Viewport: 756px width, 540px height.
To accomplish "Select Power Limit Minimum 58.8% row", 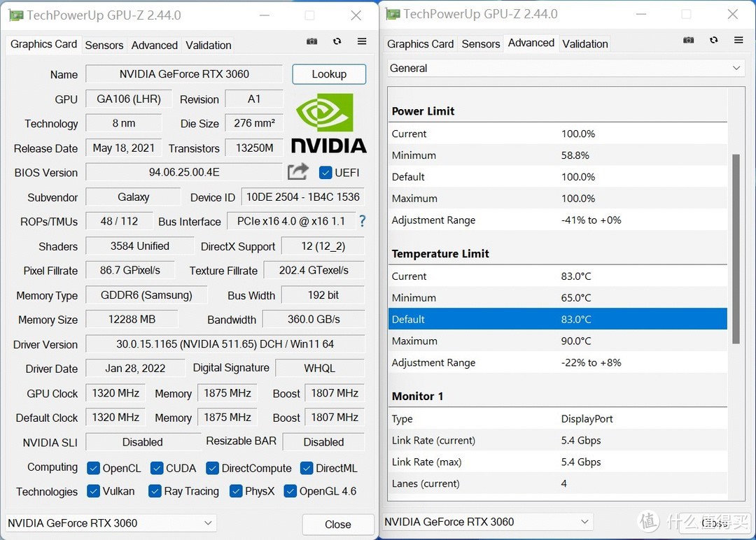I will click(x=557, y=155).
